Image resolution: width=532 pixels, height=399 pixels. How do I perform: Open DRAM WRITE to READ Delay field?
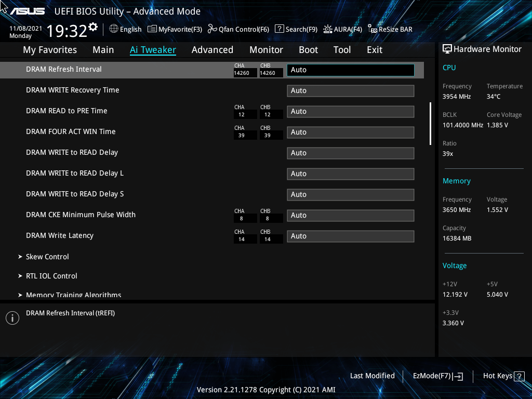point(351,153)
